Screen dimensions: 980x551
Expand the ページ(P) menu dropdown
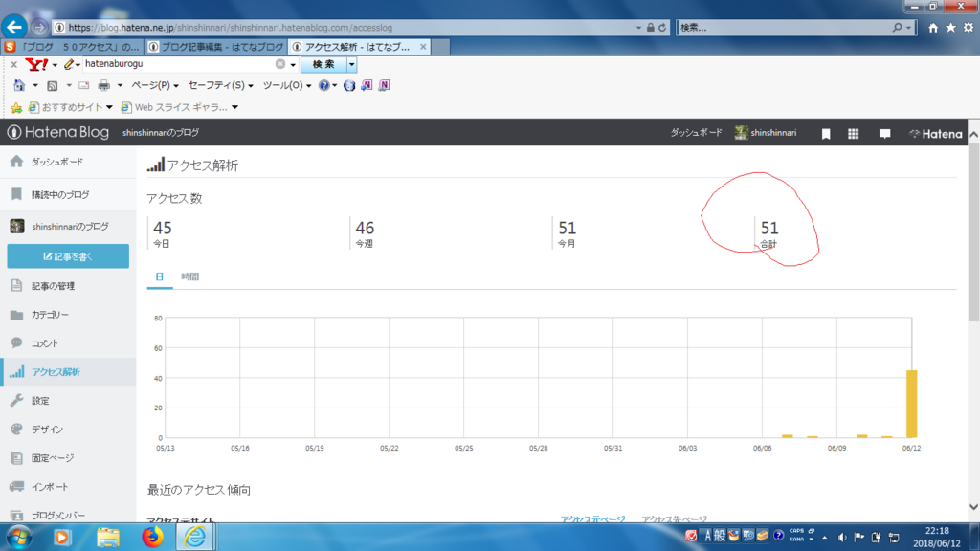tap(155, 85)
